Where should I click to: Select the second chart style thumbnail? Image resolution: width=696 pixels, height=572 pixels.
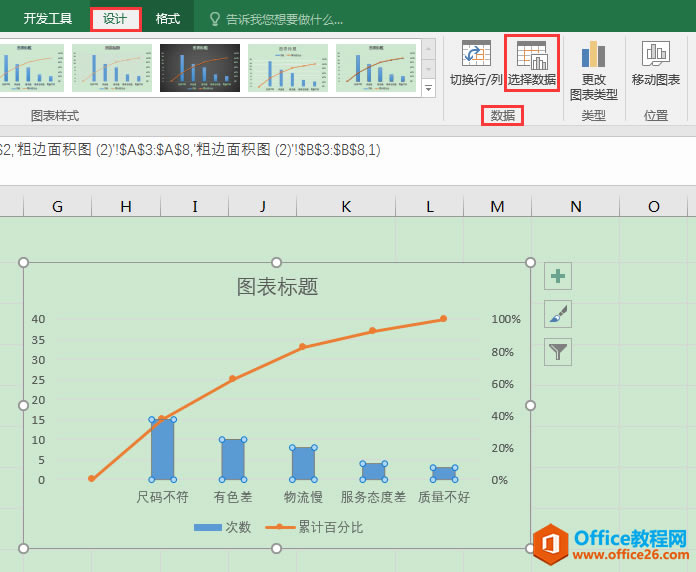point(112,68)
